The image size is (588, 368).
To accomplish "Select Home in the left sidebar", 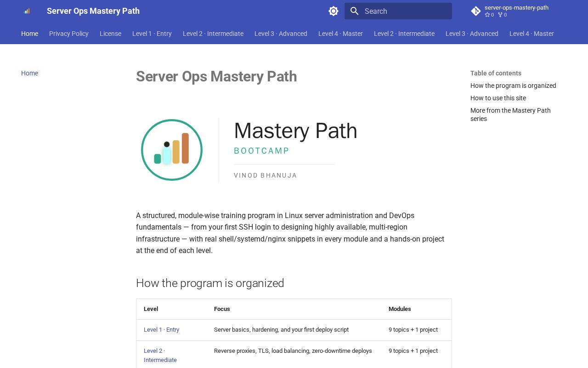I will click(x=29, y=73).
